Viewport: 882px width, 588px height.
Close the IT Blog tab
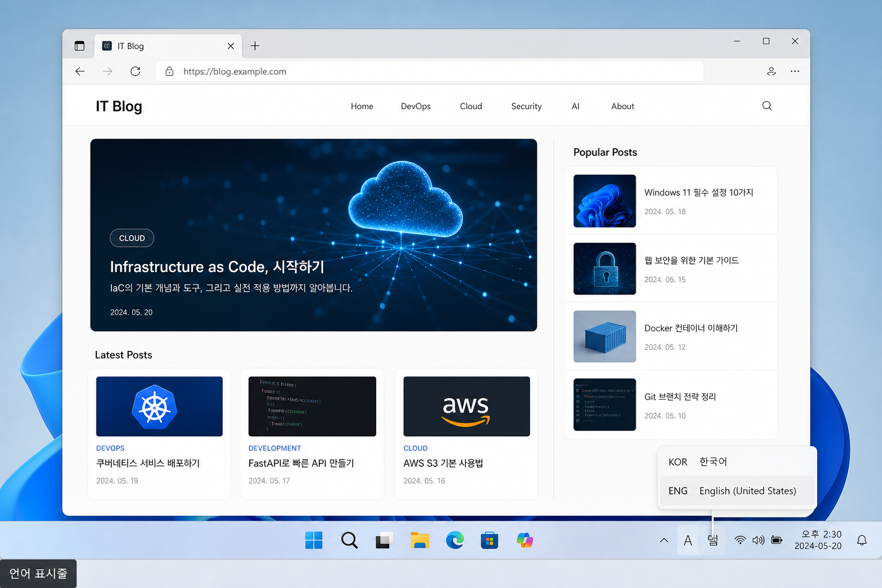pos(231,46)
